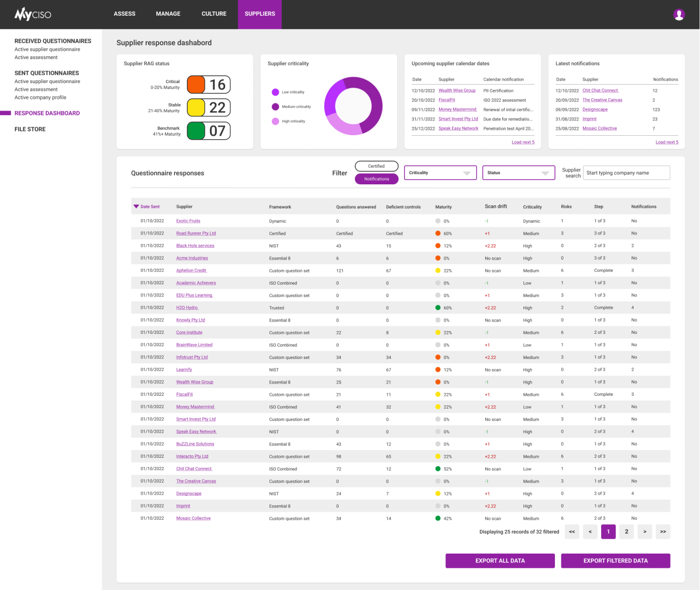Click maturity dot for Chit Chat Connect row

438,469
